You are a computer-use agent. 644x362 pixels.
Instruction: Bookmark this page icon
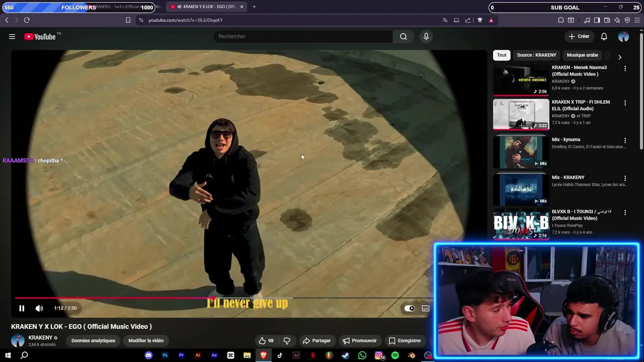(x=128, y=20)
